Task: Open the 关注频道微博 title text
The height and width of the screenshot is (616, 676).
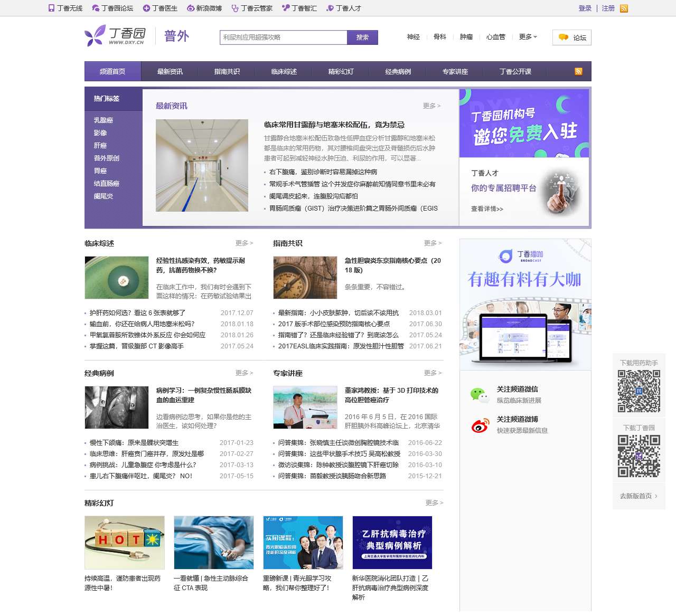Action: (517, 419)
